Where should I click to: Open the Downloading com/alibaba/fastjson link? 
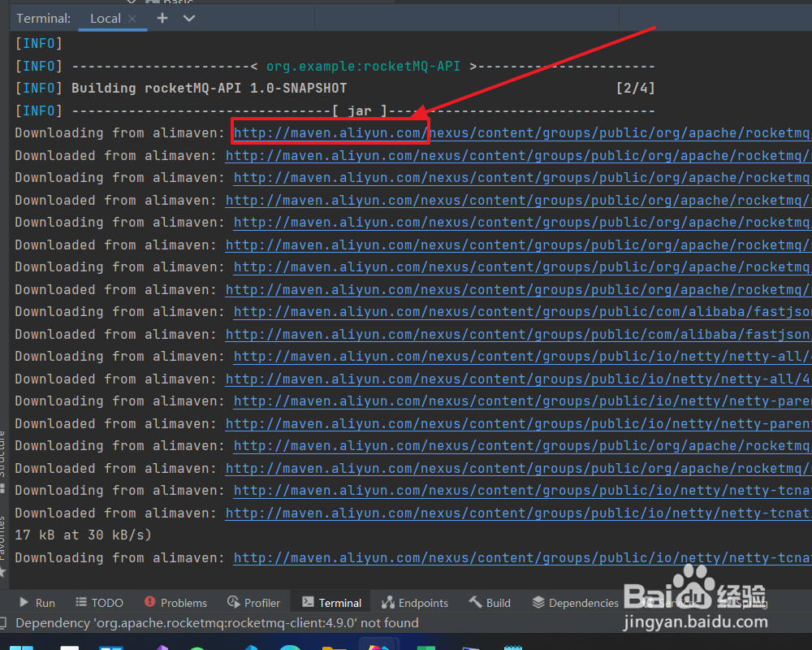click(522, 312)
